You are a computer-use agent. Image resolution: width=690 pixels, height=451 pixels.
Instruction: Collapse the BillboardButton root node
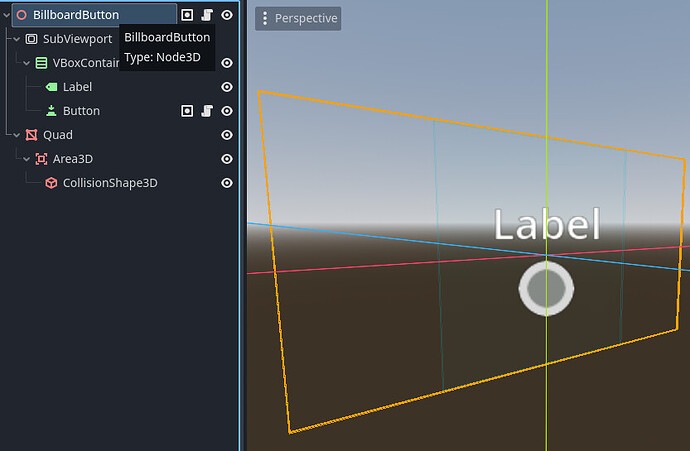[x=6, y=15]
